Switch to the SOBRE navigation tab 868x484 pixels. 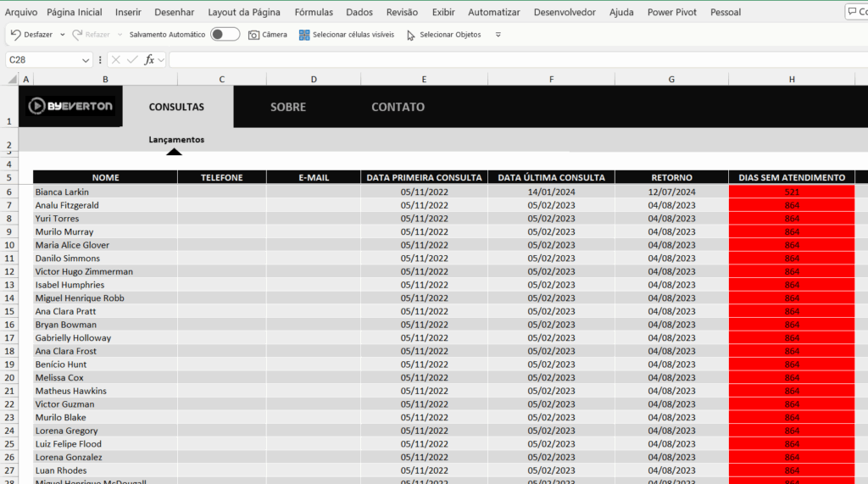tap(288, 107)
